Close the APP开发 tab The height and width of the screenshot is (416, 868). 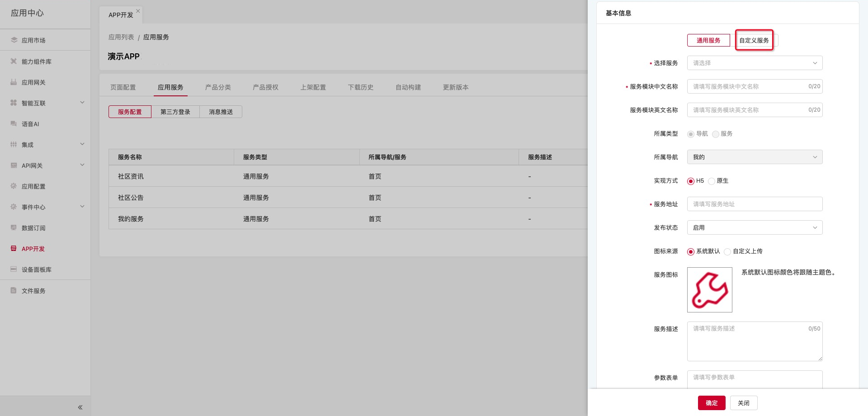coord(138,11)
